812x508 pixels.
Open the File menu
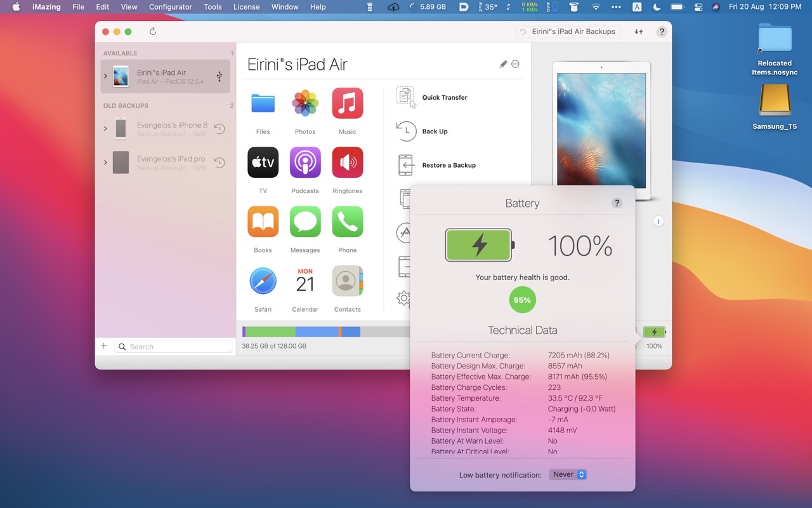(x=78, y=7)
